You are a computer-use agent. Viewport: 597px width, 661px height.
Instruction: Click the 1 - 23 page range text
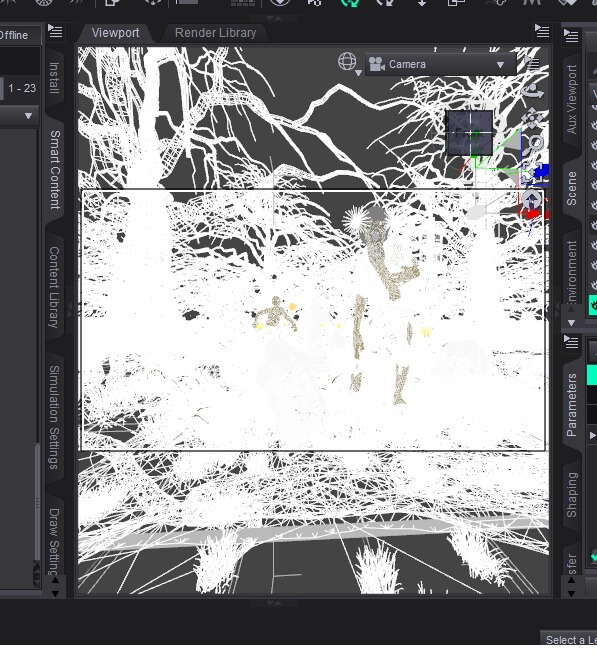(x=22, y=88)
